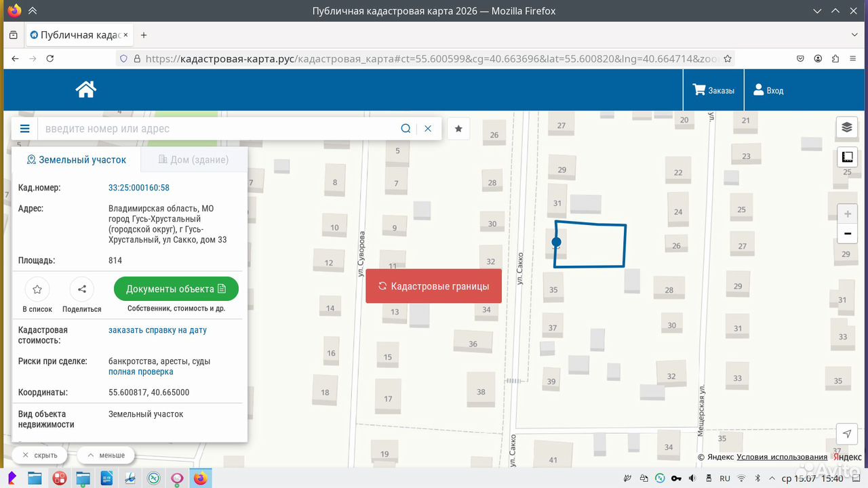This screenshot has height=488, width=868.
Task: Keep window above others titlebar button
Action: pyautogui.click(x=32, y=11)
